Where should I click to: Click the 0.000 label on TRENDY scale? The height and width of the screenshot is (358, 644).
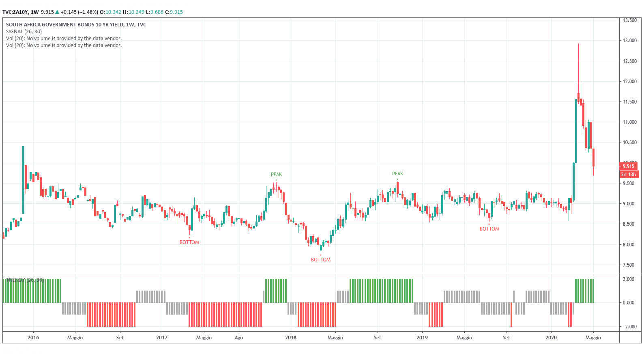629,303
